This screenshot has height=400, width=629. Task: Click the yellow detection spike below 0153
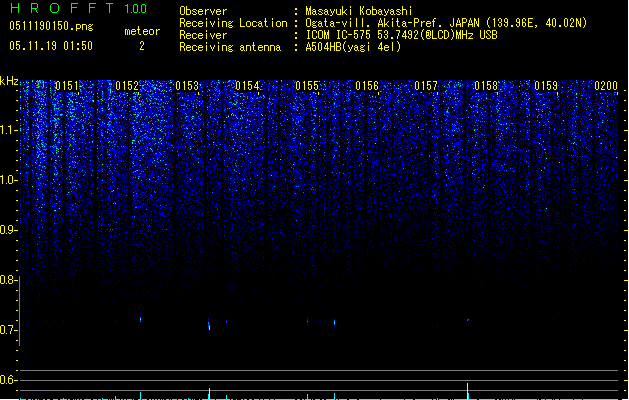(209, 394)
